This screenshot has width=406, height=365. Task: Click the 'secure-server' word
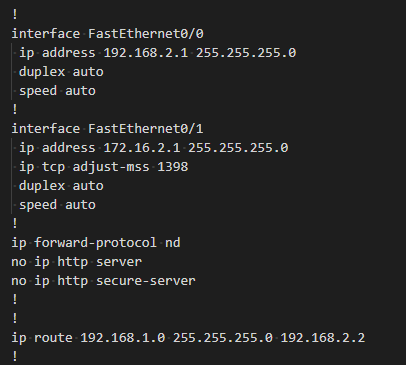click(x=146, y=281)
